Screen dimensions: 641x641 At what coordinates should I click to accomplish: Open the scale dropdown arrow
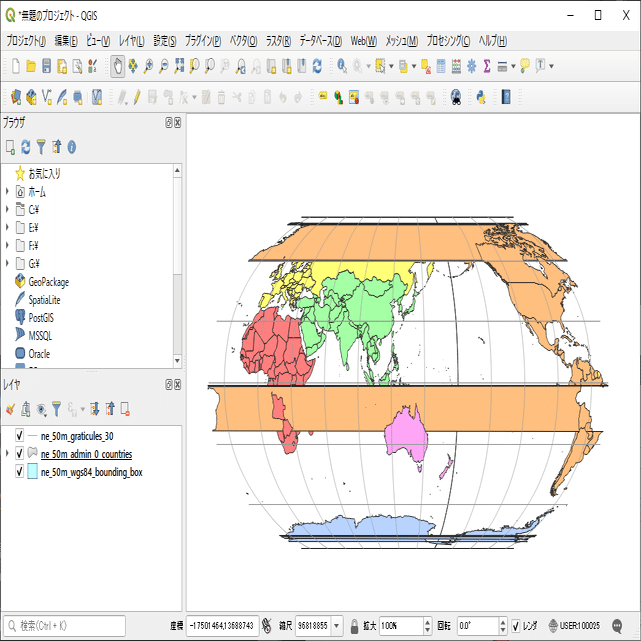337,626
